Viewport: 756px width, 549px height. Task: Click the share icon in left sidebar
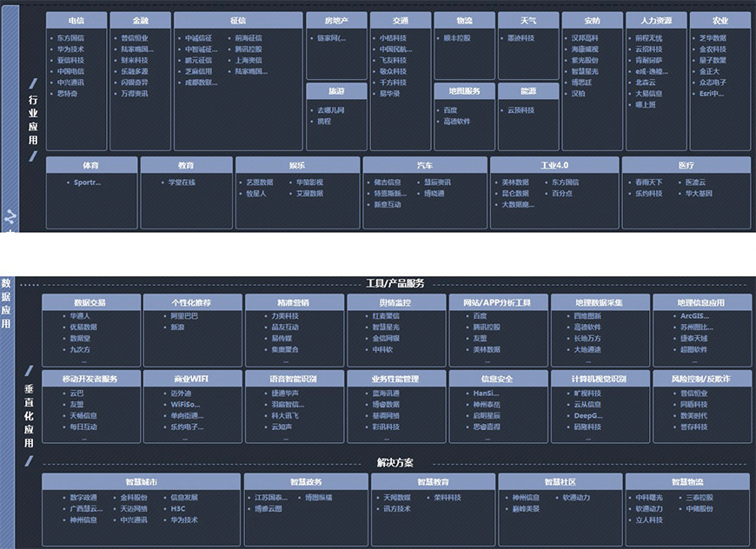10,217
